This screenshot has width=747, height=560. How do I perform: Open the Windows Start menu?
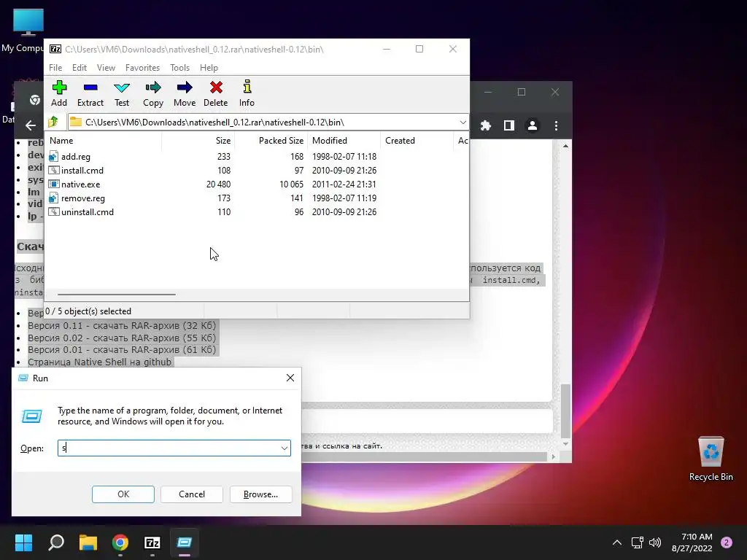pos(23,542)
